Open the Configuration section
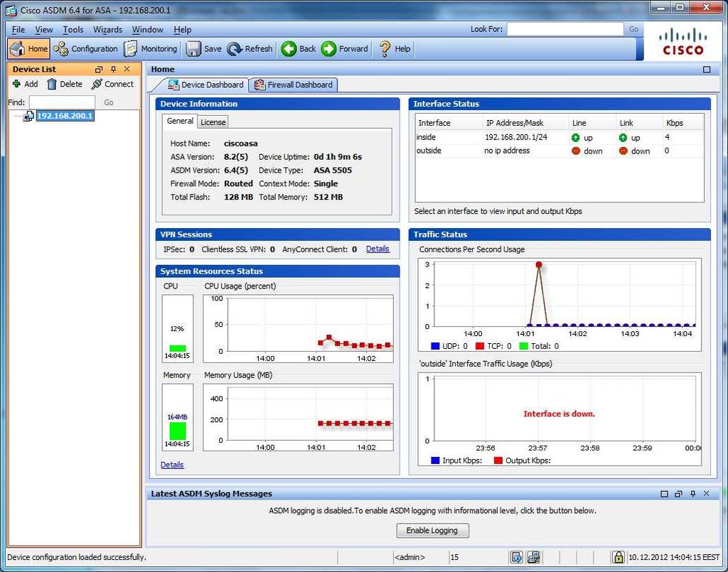 point(86,49)
